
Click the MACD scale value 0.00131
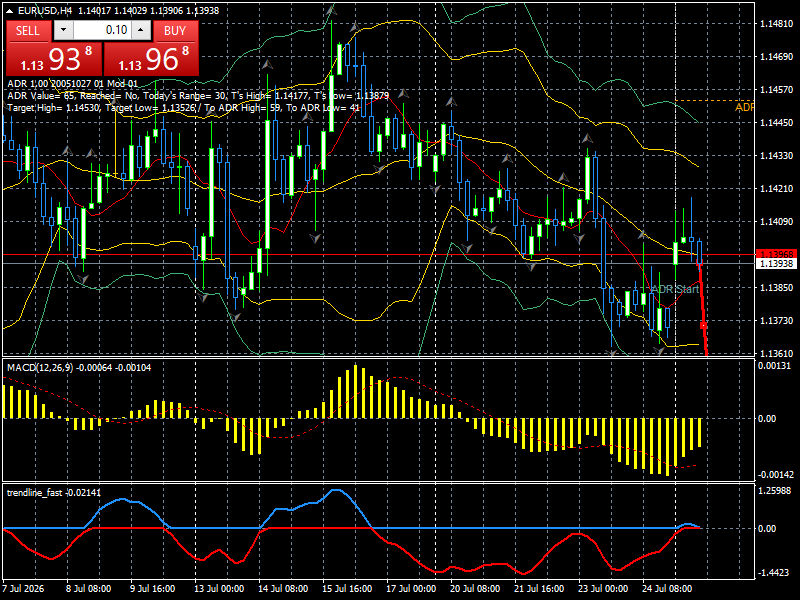click(x=774, y=365)
